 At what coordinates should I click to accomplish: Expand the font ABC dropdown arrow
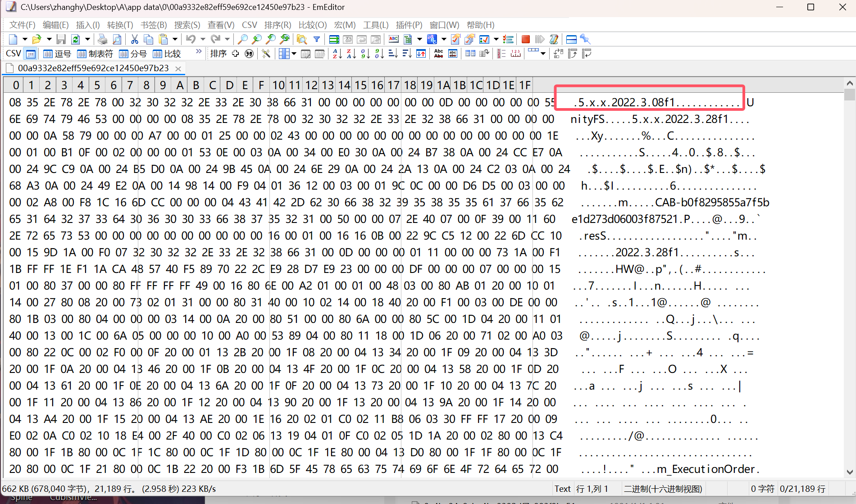[x=444, y=39]
